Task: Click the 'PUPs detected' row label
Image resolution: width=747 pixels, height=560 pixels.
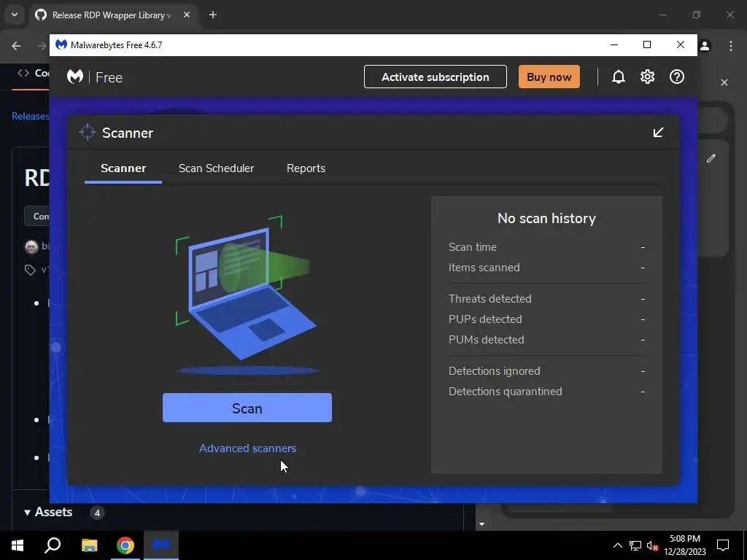Action: coord(485,319)
